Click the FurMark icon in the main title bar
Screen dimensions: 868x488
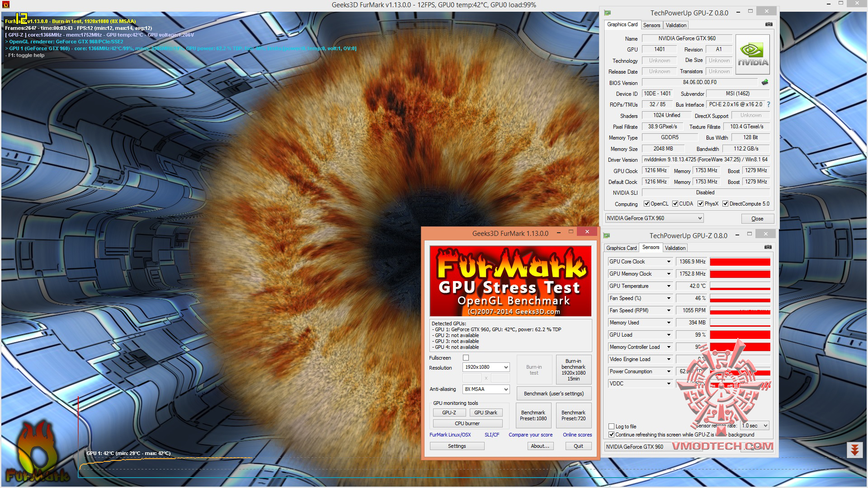[x=5, y=5]
